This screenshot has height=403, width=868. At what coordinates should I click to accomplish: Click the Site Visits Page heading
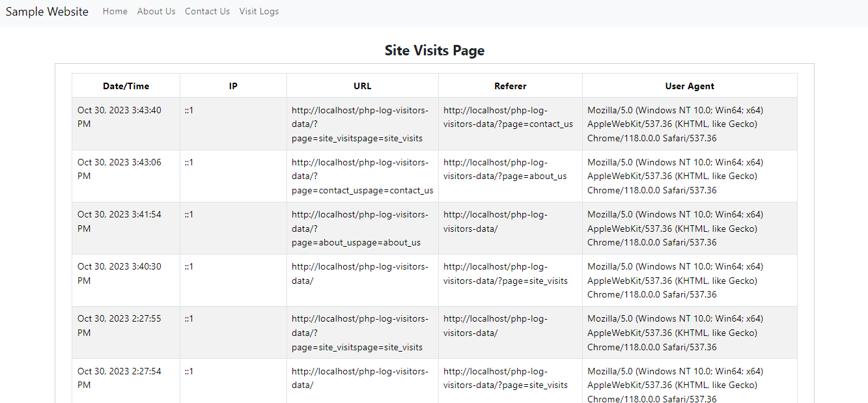coord(434,50)
